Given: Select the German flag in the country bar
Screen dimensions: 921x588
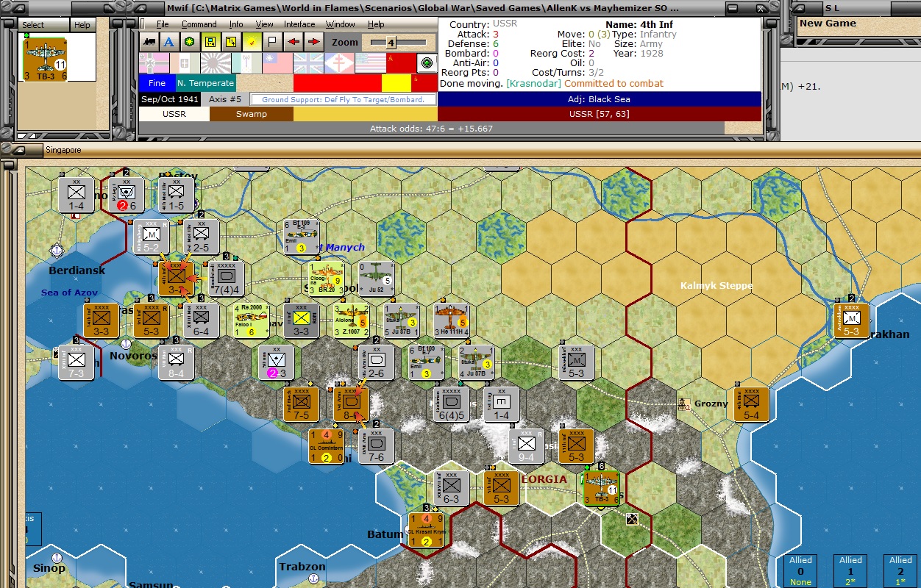Looking at the screenshot, I should pyautogui.click(x=154, y=63).
